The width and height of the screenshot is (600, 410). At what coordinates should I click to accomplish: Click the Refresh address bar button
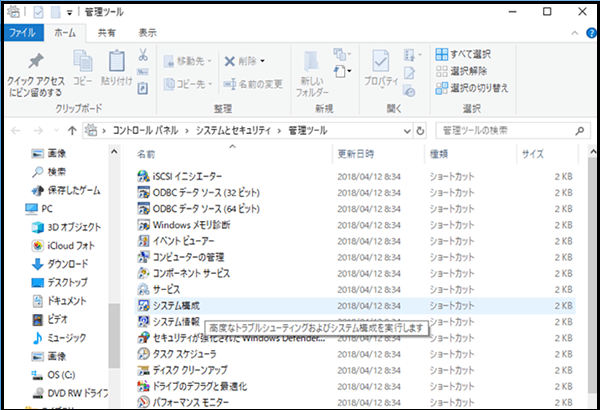[420, 131]
